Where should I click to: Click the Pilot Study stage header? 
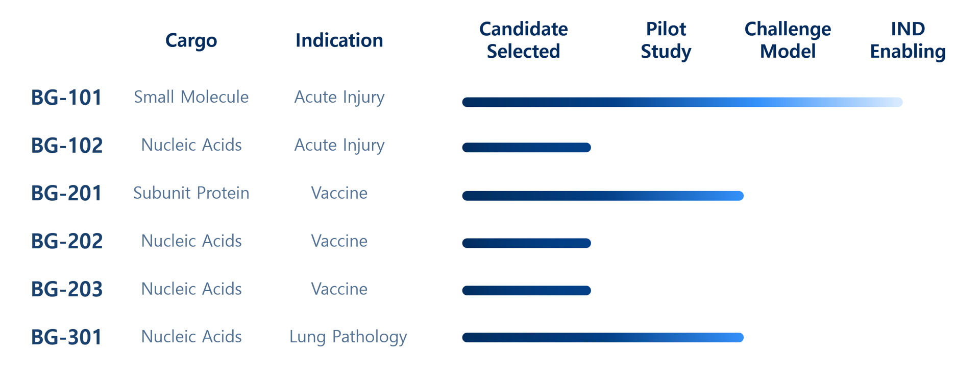666,40
